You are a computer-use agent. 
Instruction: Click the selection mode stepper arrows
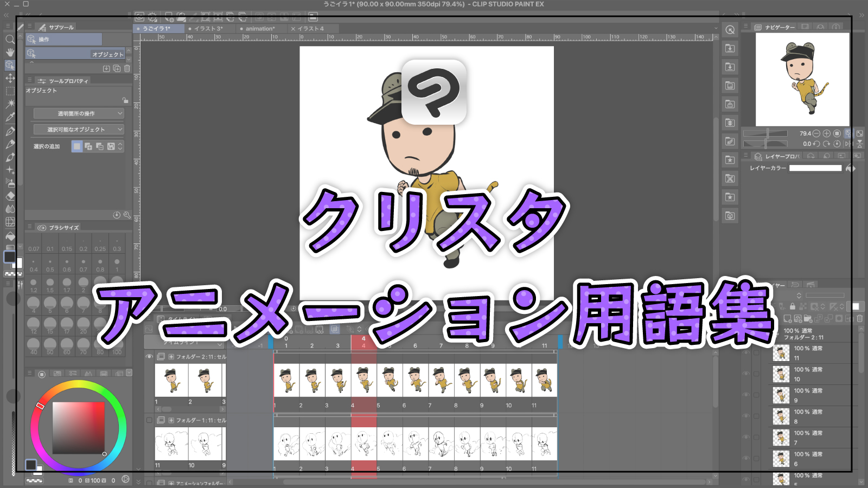pyautogui.click(x=120, y=146)
